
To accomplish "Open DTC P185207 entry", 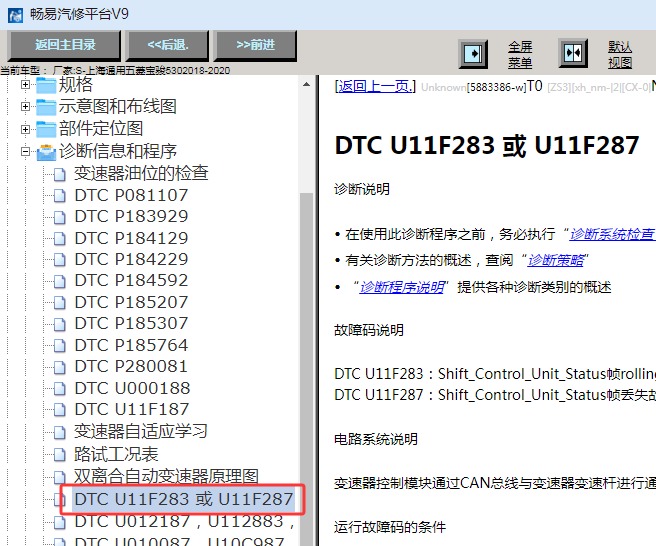I will click(131, 302).
